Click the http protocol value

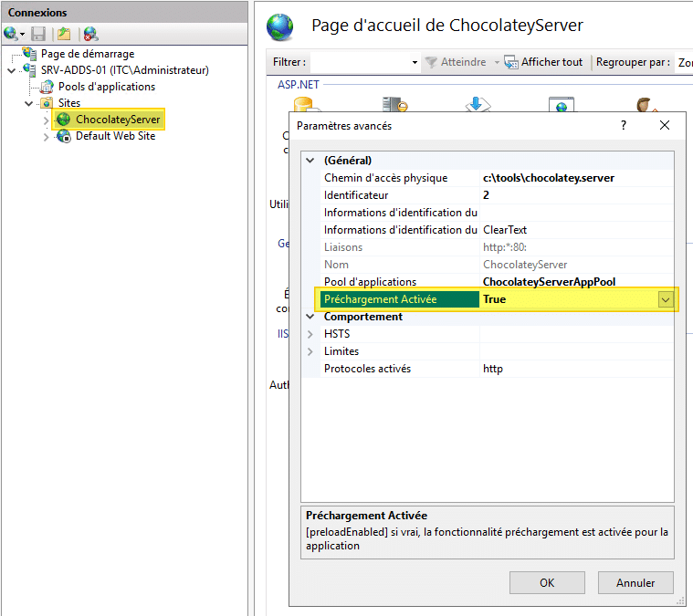point(493,369)
